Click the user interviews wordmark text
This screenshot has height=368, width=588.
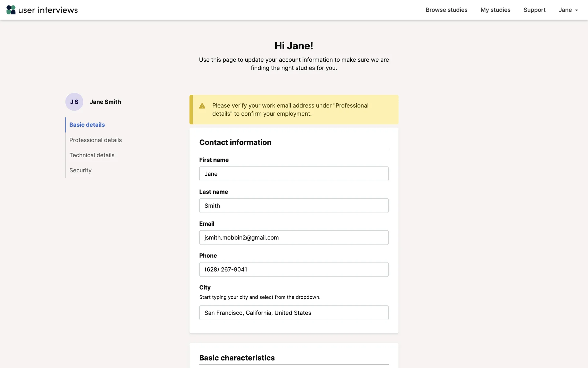point(48,10)
